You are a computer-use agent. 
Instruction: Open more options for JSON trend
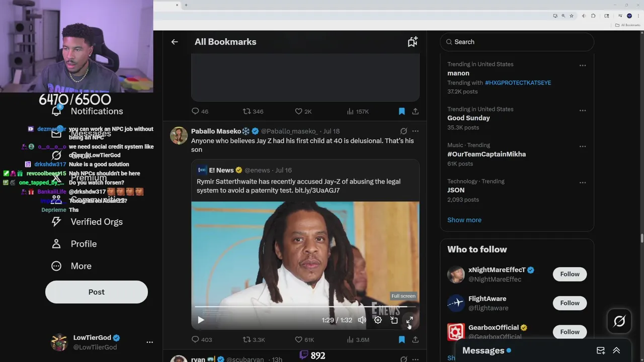pos(582,183)
